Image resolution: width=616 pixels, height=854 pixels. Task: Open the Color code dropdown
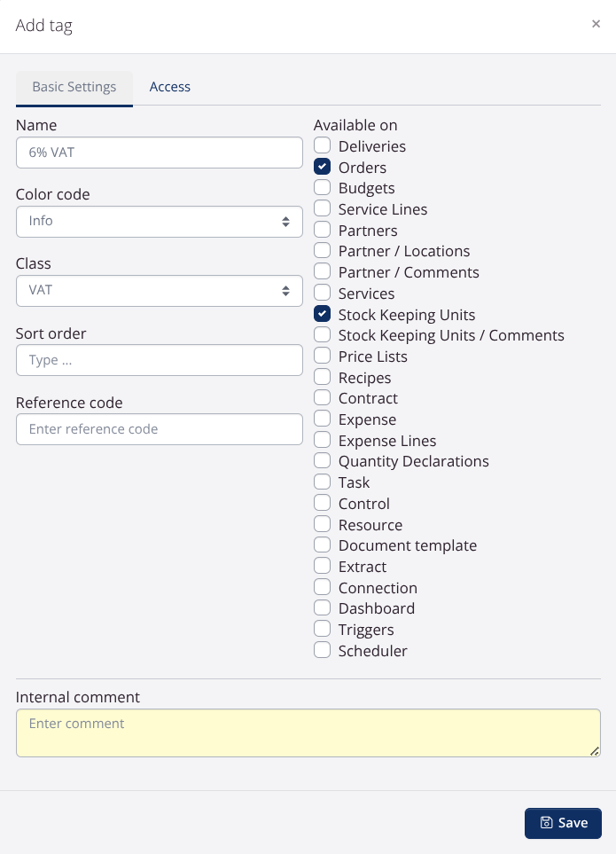(160, 222)
